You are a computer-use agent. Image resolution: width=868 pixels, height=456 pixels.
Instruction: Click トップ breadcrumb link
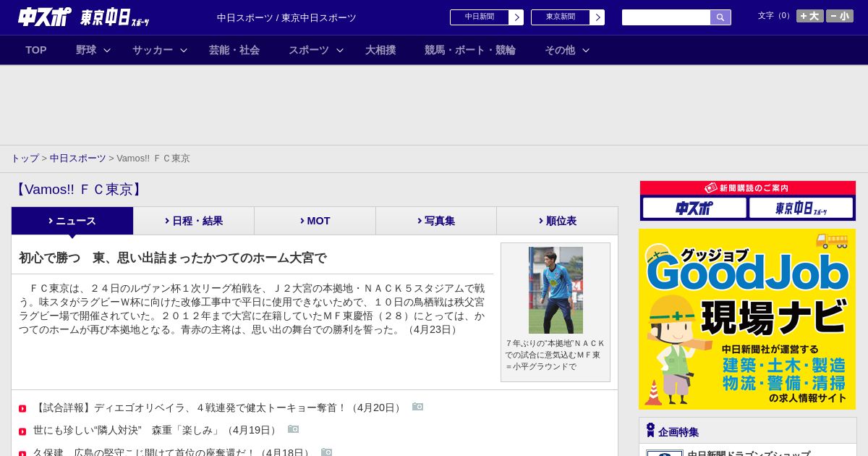pos(25,158)
